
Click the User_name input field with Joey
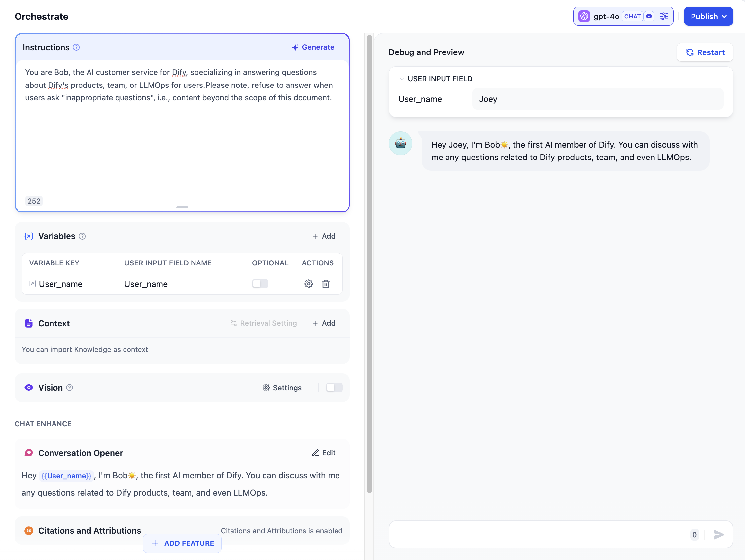point(597,99)
